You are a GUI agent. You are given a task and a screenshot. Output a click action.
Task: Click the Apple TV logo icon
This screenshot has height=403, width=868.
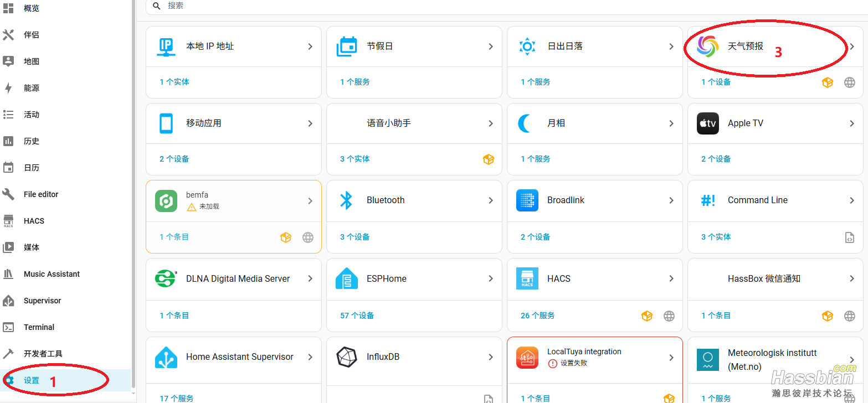707,123
